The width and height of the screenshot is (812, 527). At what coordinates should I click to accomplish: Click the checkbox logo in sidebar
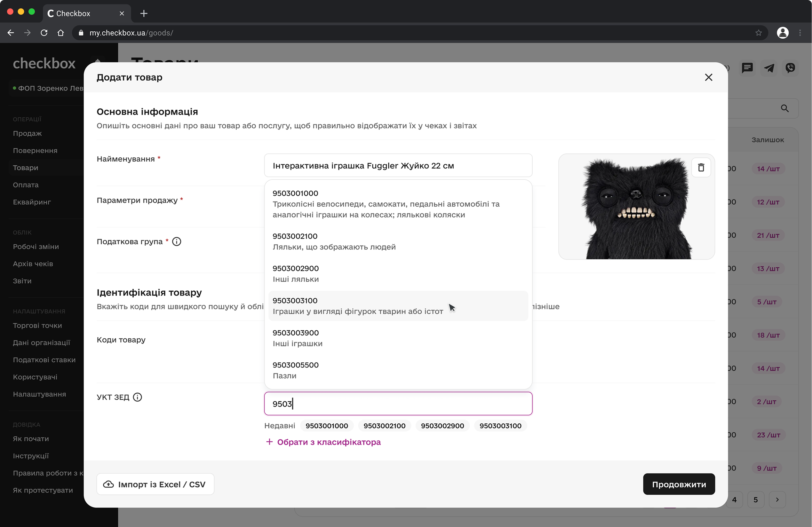pyautogui.click(x=44, y=63)
